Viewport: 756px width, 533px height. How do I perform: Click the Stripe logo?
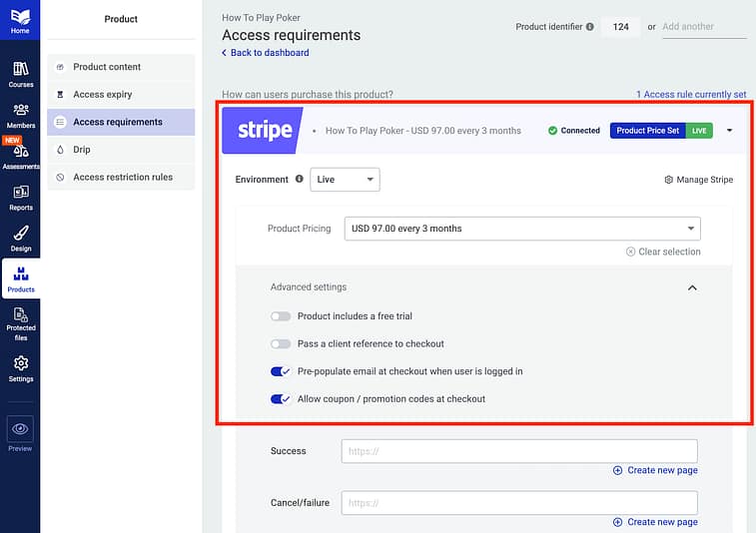click(x=263, y=131)
